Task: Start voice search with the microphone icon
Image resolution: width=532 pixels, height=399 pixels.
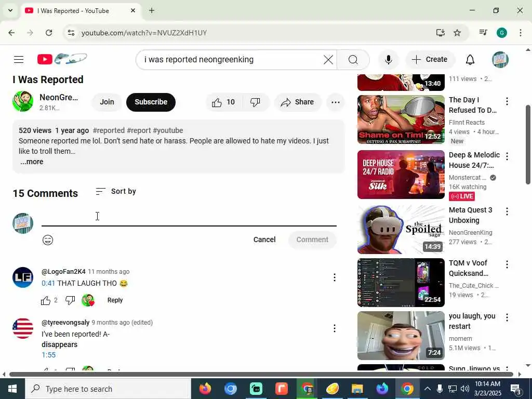Action: (x=389, y=60)
